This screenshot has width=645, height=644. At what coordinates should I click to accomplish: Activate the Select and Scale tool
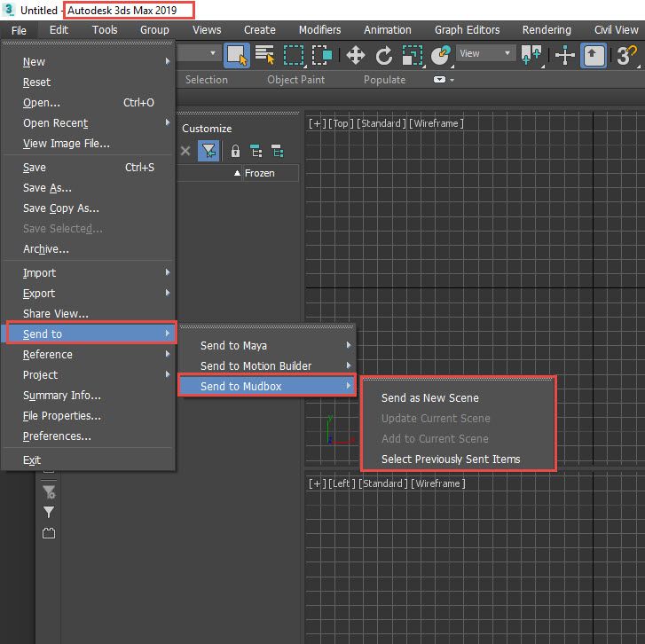[x=413, y=55]
